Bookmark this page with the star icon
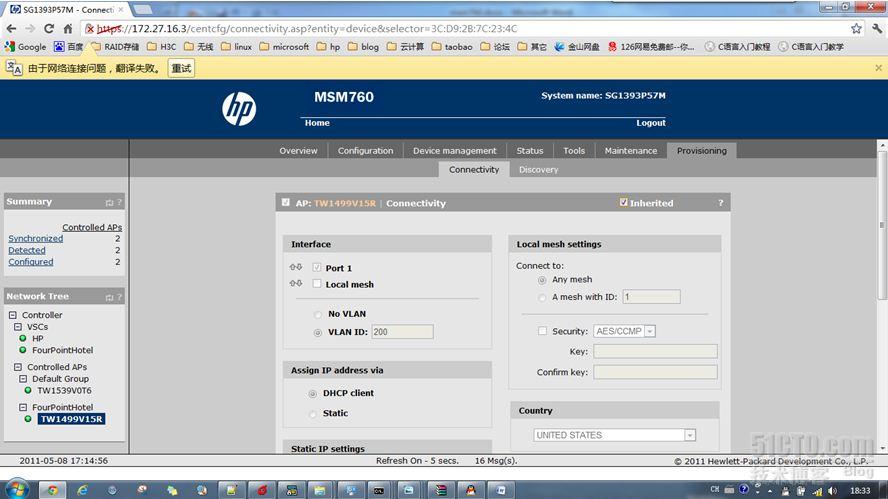The image size is (888, 499). tap(856, 28)
